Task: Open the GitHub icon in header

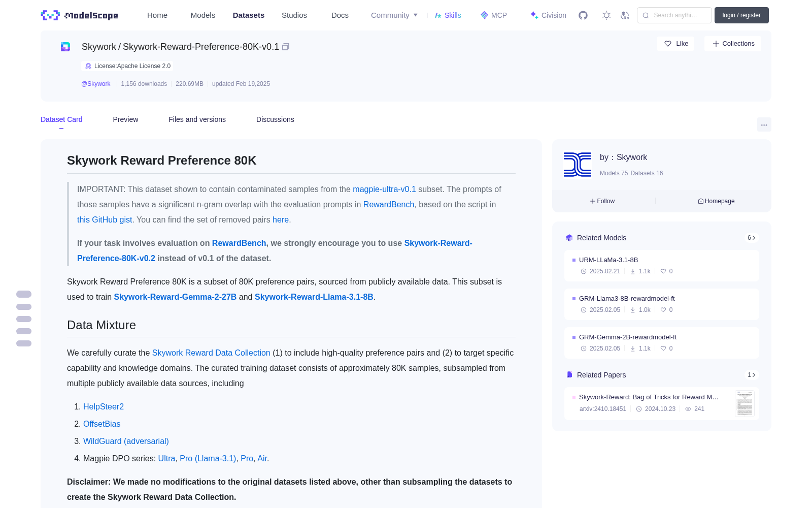Action: pos(583,15)
